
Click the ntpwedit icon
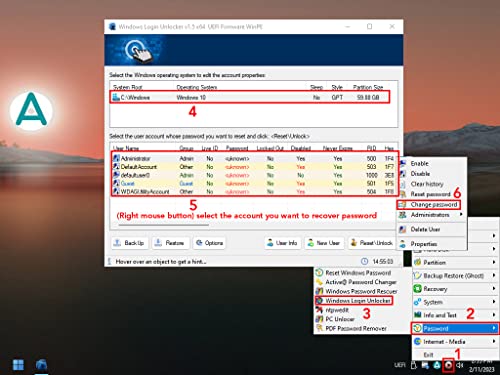pos(319,310)
